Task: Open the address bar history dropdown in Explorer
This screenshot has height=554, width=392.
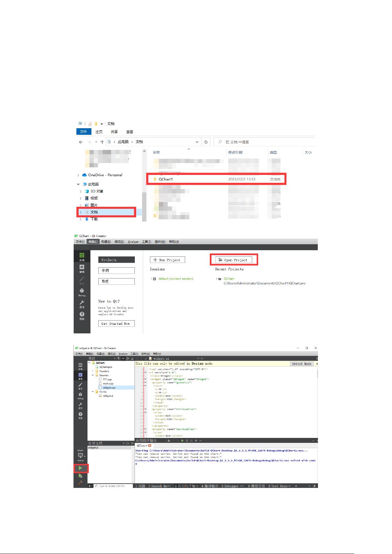Action: [197, 142]
